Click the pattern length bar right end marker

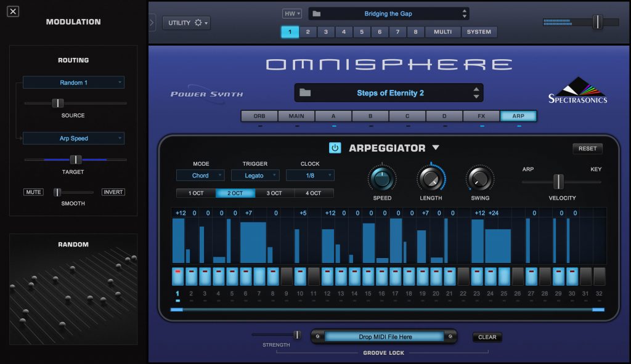[x=598, y=309]
